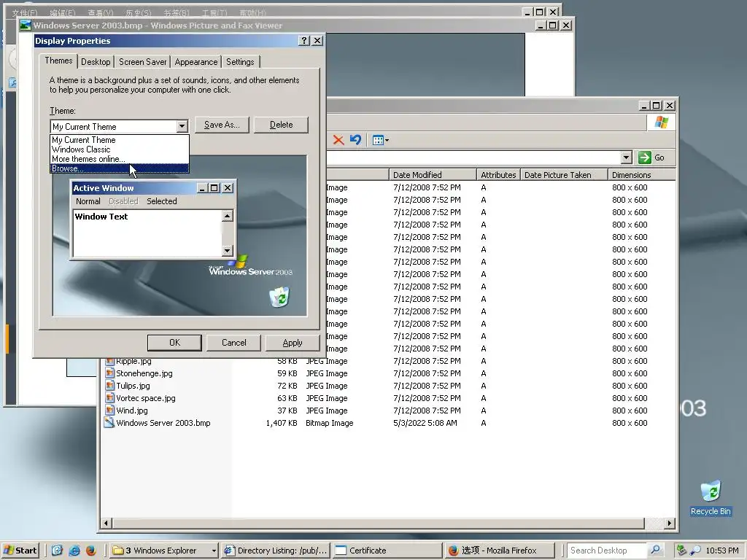Click the Bitmap Image type cell

tap(330, 423)
